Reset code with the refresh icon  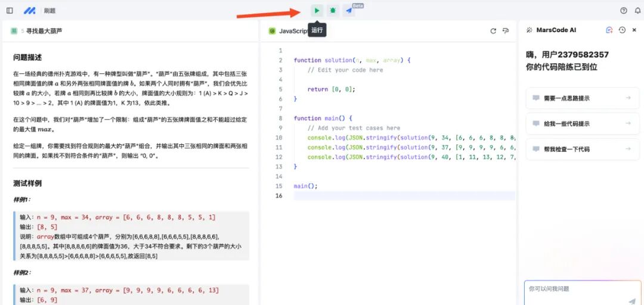pos(493,31)
